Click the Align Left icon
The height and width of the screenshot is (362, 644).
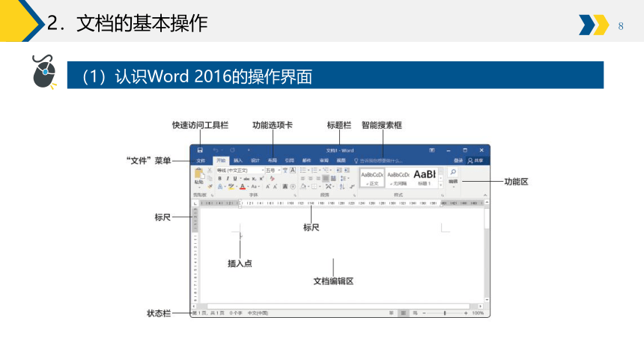[x=303, y=178]
